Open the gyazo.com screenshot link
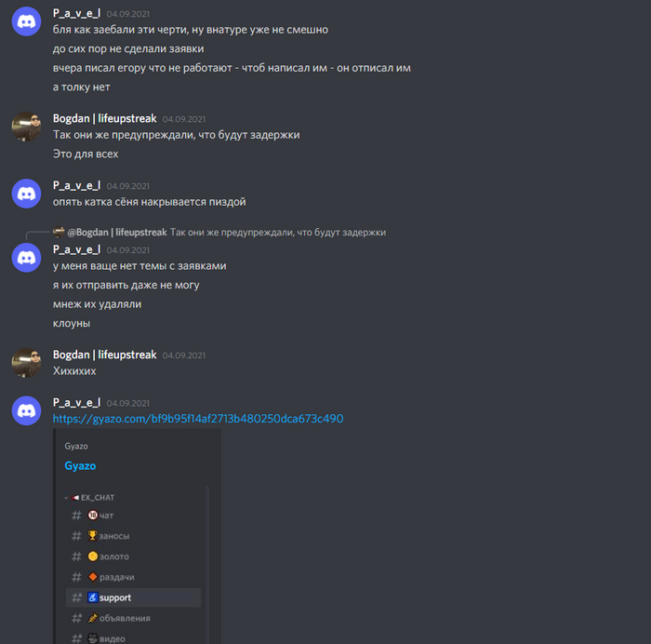651x644 pixels. click(x=198, y=419)
